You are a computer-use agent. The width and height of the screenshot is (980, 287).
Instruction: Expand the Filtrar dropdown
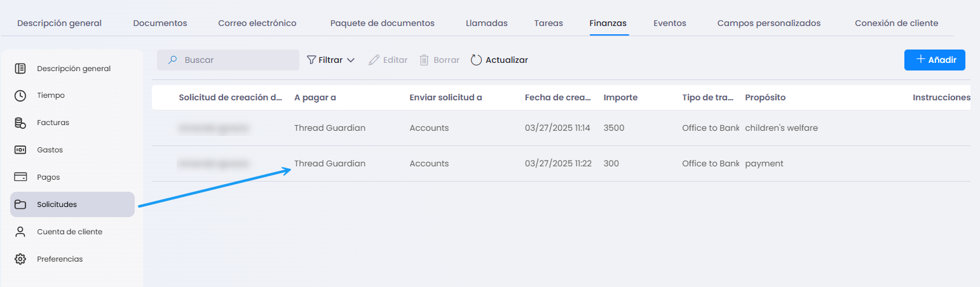pos(330,60)
